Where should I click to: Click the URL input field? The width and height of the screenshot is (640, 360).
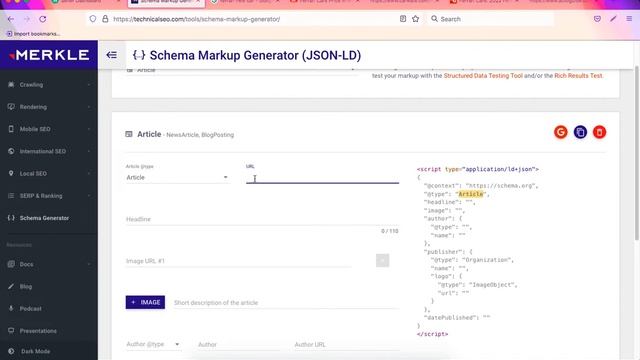tap(322, 178)
